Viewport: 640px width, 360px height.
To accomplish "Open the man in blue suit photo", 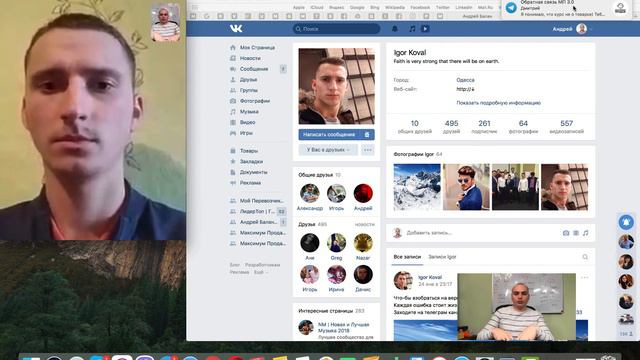I will click(466, 187).
